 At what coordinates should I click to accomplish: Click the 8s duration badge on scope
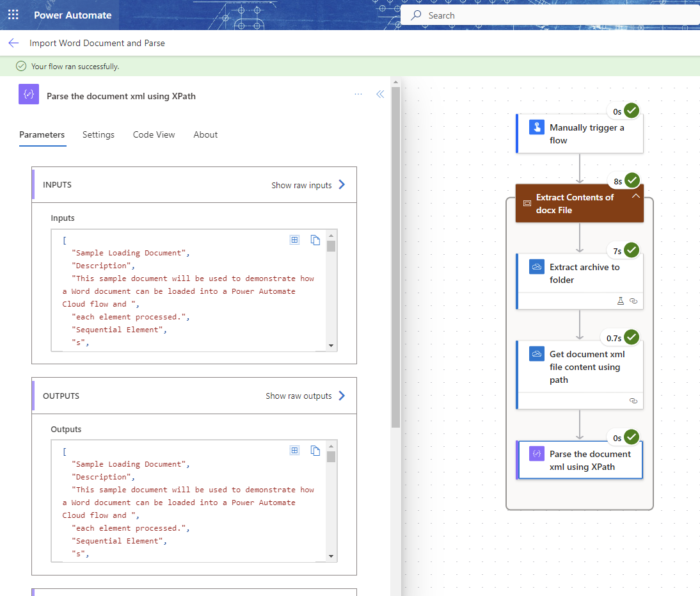point(617,181)
